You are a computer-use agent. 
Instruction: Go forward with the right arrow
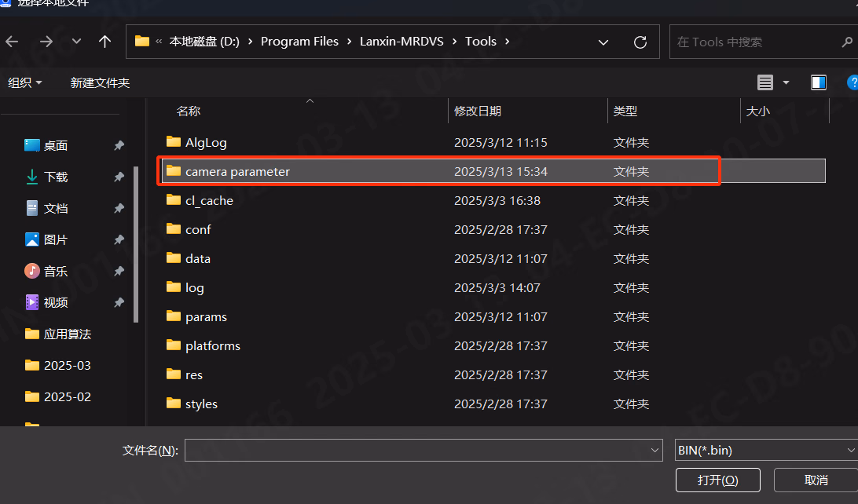click(46, 42)
